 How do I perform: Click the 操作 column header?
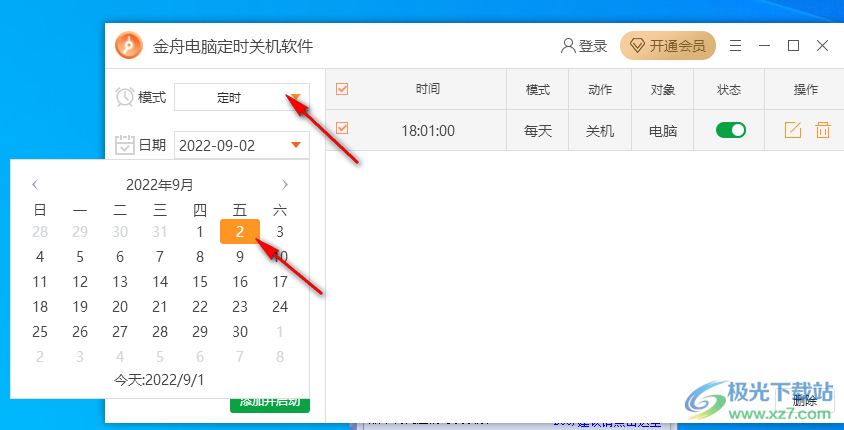point(806,89)
